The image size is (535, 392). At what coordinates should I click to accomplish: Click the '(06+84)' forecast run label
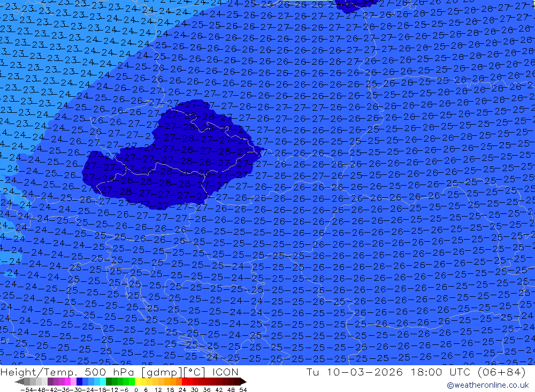pyautogui.click(x=502, y=372)
